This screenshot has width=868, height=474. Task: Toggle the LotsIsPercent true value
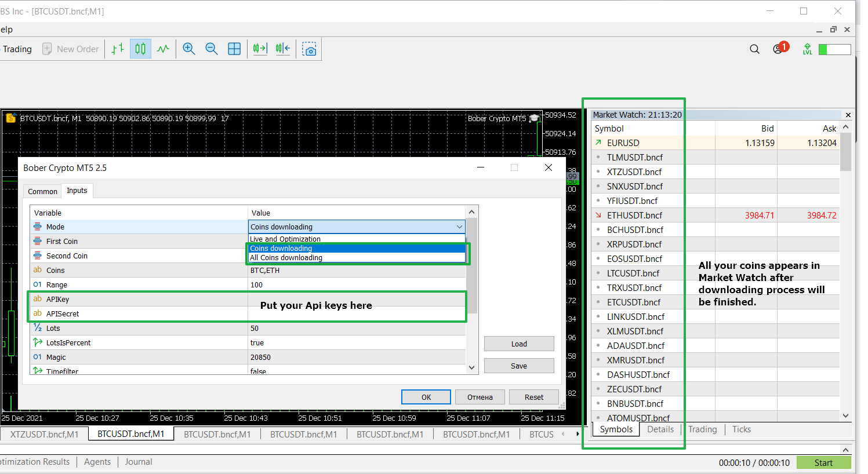click(357, 342)
